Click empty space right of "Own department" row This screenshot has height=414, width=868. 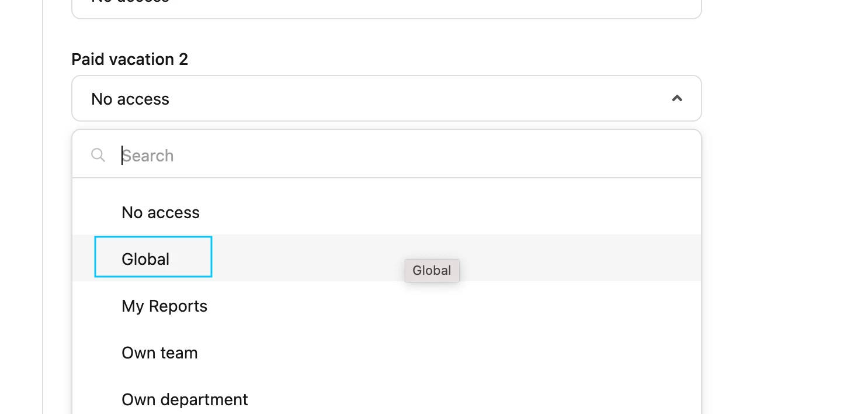(x=474, y=399)
